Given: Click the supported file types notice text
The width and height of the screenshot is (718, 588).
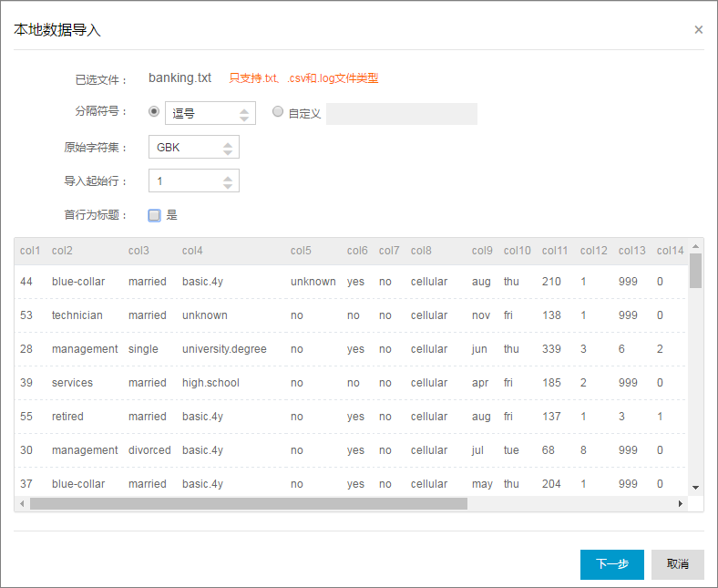Looking at the screenshot, I should click(x=303, y=78).
